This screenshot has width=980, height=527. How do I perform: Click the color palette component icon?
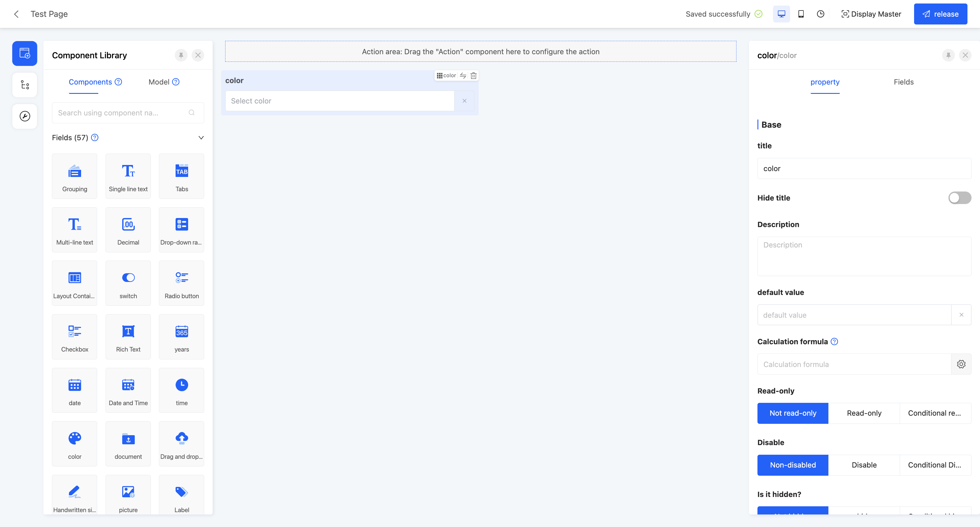pos(75,438)
